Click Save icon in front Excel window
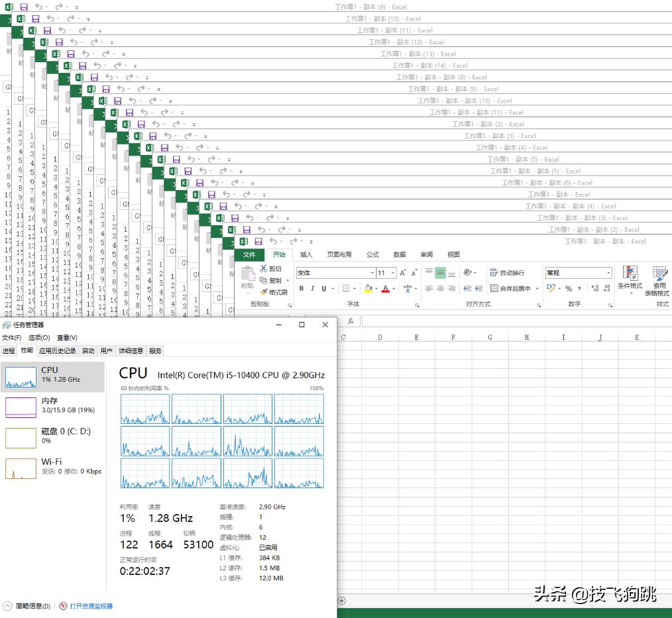The width and height of the screenshot is (672, 618). 258,242
